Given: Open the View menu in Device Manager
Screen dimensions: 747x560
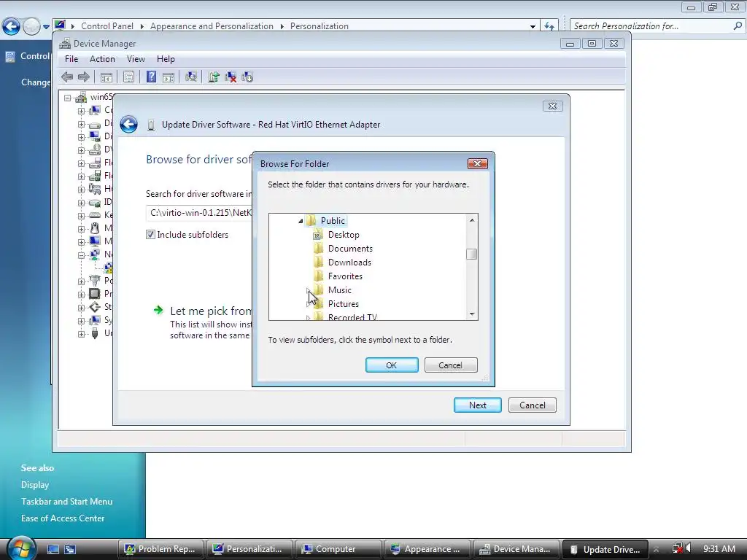Looking at the screenshot, I should point(136,59).
